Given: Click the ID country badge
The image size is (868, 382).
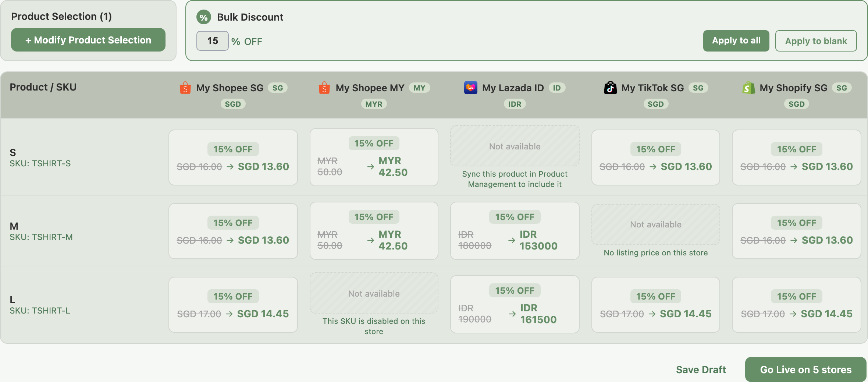Looking at the screenshot, I should 557,88.
